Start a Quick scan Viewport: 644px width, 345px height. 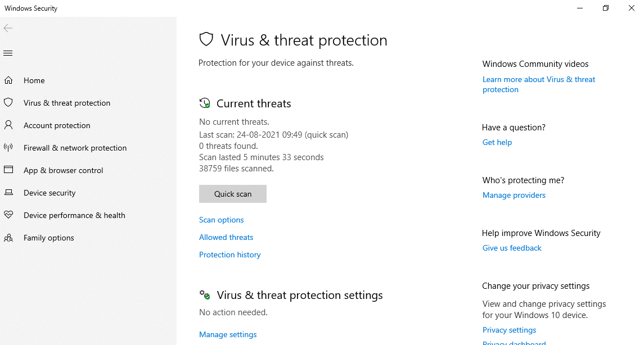pyautogui.click(x=232, y=193)
